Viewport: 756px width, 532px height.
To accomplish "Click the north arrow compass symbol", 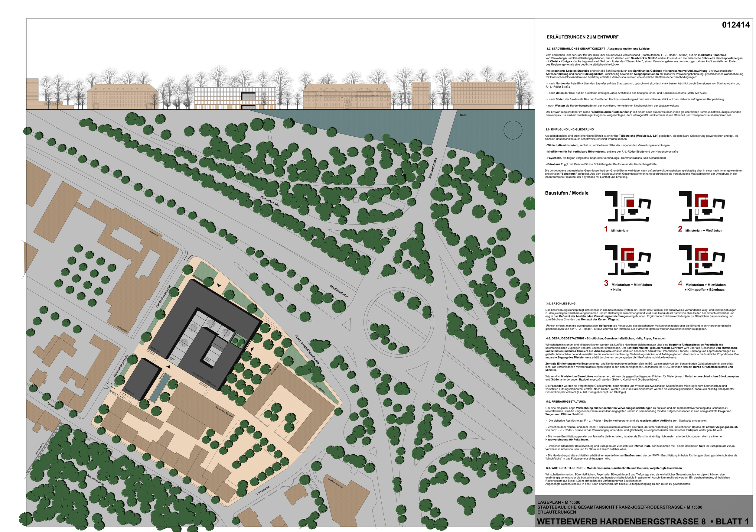I will 513,130.
